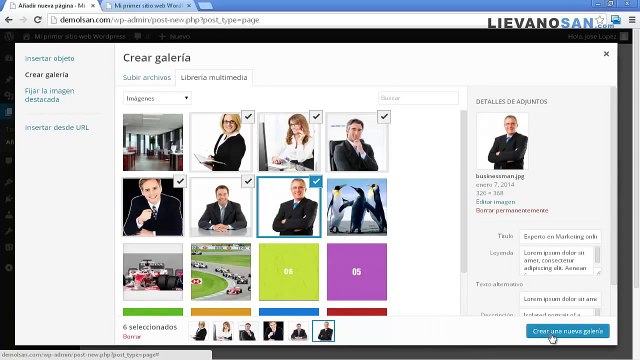Deselect the blonde woman with notebook image

tap(248, 117)
